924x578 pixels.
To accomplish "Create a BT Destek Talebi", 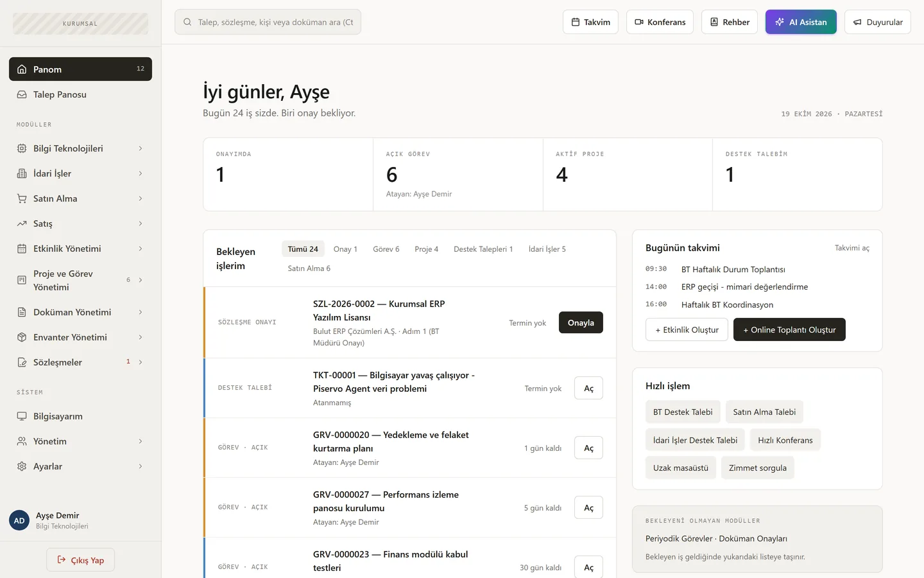I will point(683,412).
